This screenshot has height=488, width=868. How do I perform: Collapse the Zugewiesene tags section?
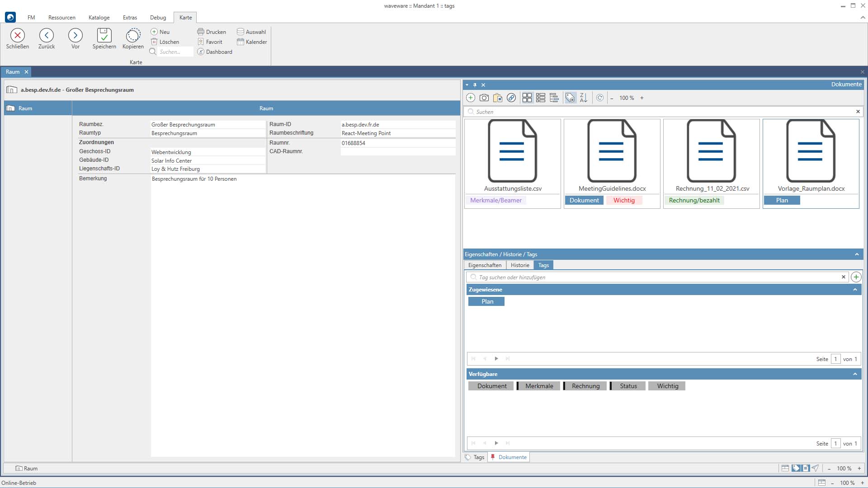point(855,290)
